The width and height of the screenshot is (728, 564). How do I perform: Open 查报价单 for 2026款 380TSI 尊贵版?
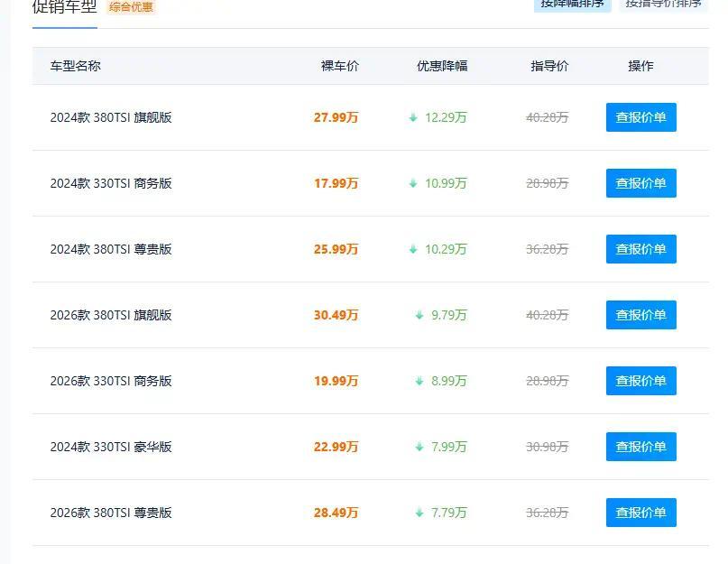[640, 513]
